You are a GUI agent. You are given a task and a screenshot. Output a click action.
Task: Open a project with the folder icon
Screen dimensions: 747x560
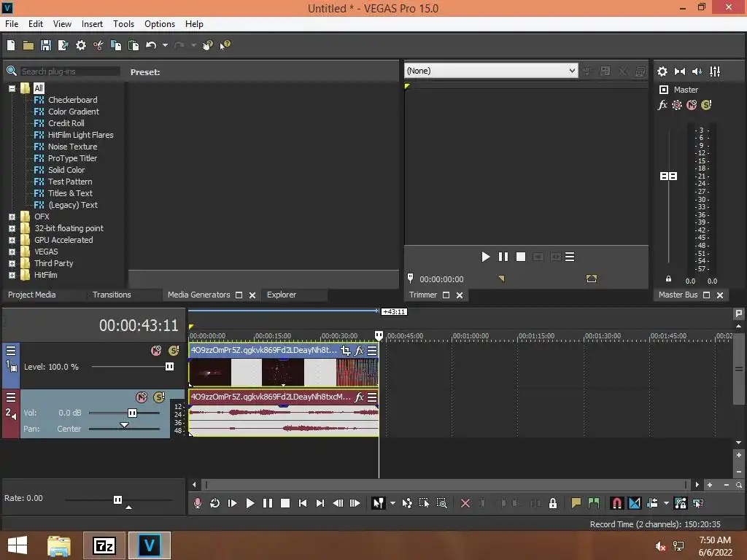(28, 45)
